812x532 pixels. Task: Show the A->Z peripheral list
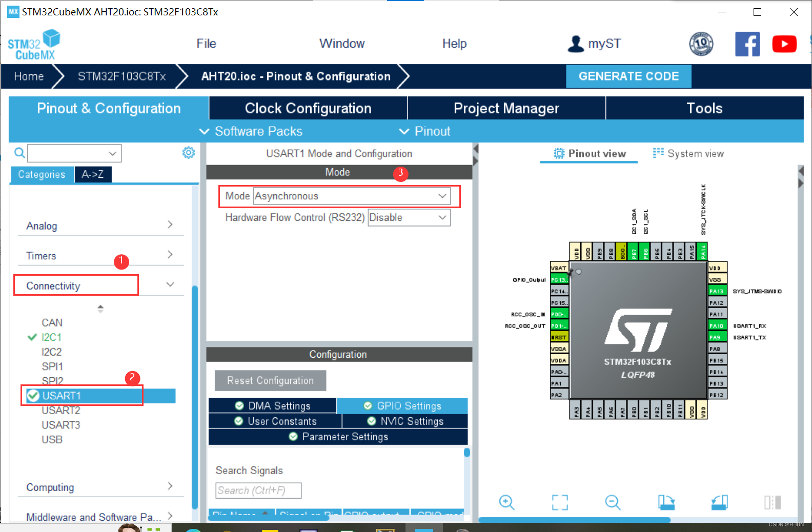(93, 174)
